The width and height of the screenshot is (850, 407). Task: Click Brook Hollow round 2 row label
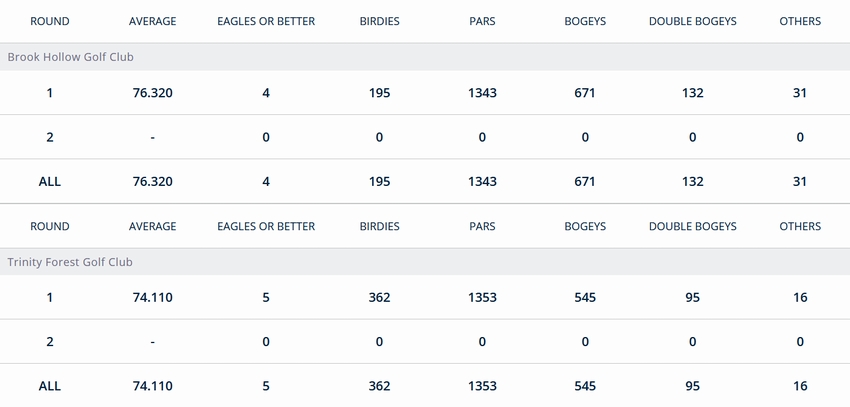coord(50,137)
